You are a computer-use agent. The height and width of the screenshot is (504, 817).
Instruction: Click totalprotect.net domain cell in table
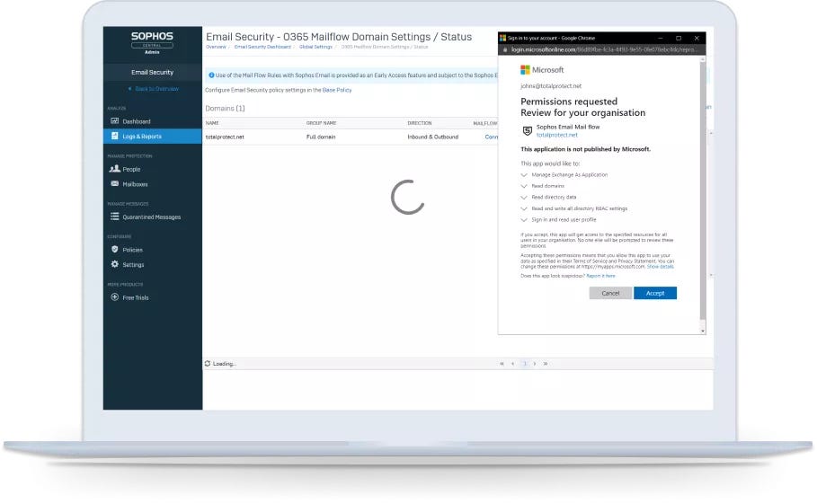click(x=225, y=137)
